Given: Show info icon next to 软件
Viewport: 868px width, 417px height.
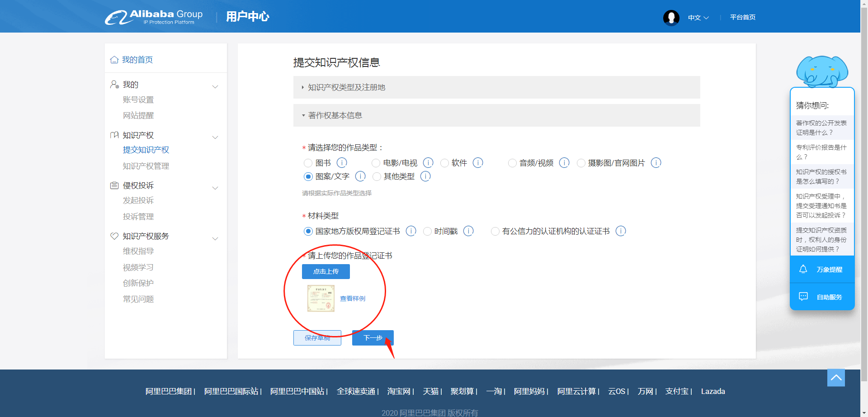Looking at the screenshot, I should 478,162.
